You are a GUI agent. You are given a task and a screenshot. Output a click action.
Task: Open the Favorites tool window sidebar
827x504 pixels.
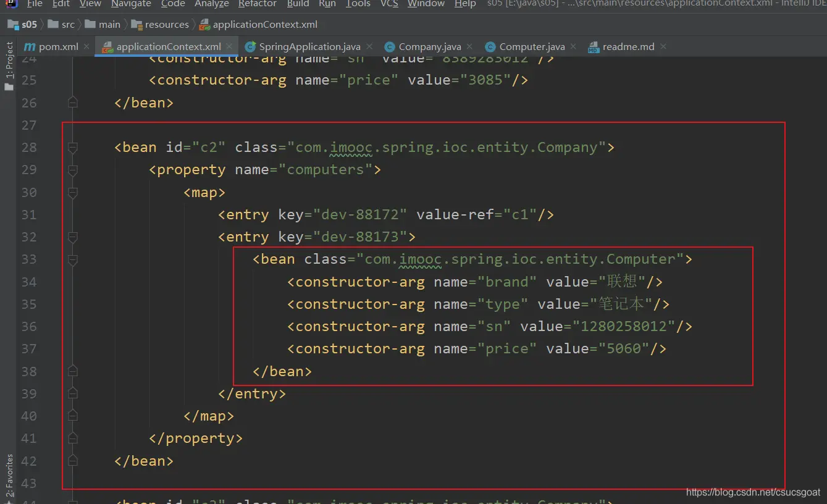pos(9,477)
